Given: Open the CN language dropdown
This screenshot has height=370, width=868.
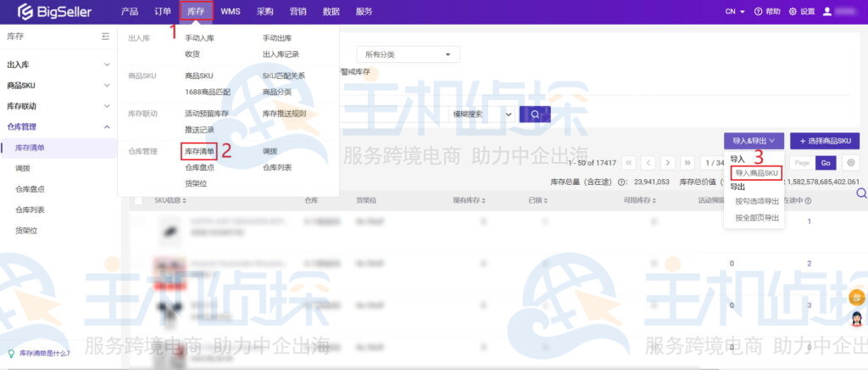Looking at the screenshot, I should pyautogui.click(x=735, y=12).
